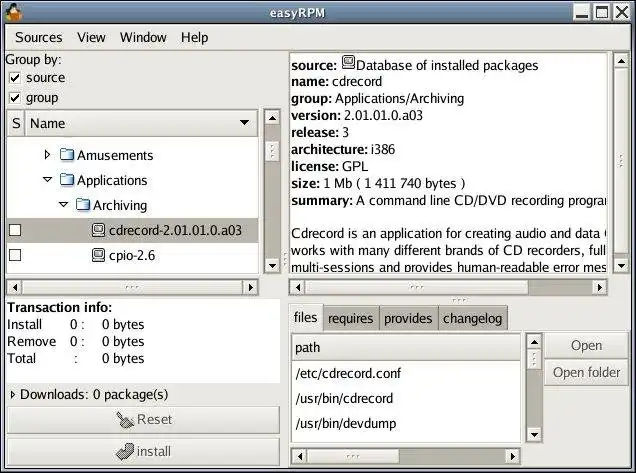The width and height of the screenshot is (636, 473).
Task: Click file list scroll-up arrow
Action: click(534, 342)
